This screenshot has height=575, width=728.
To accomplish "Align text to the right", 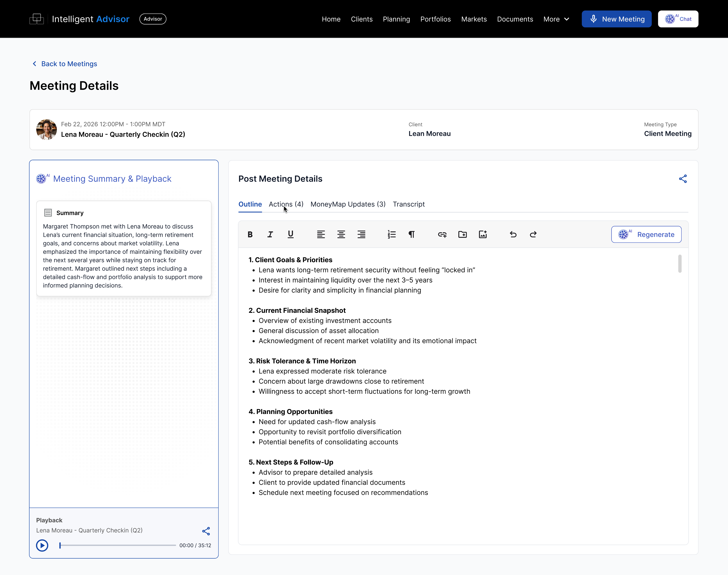I will (x=361, y=234).
